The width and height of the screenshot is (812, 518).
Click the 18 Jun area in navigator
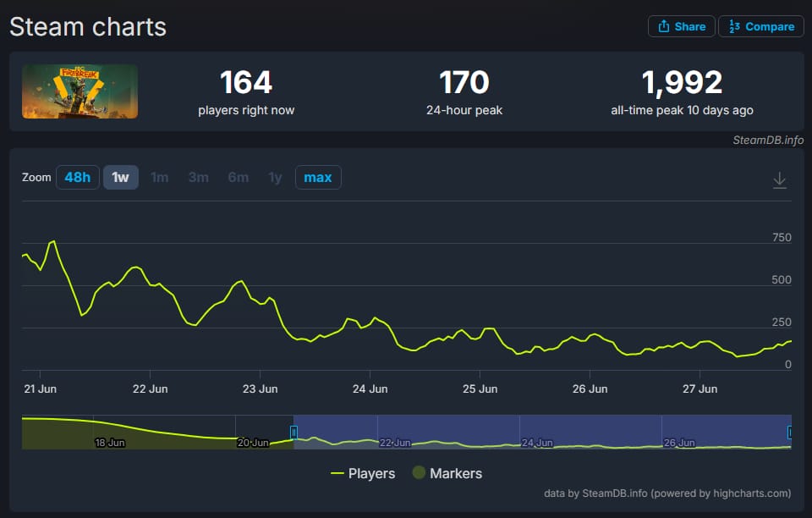tap(110, 443)
